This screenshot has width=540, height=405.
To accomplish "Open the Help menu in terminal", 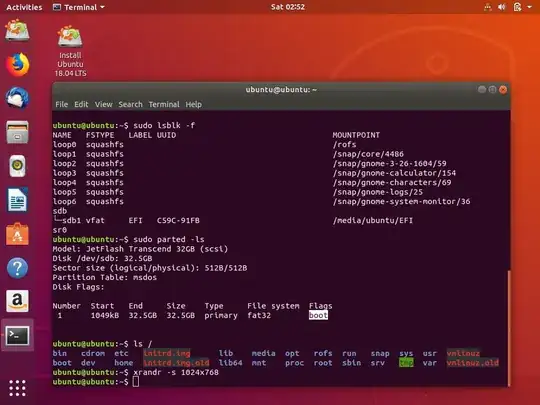I will (x=194, y=104).
